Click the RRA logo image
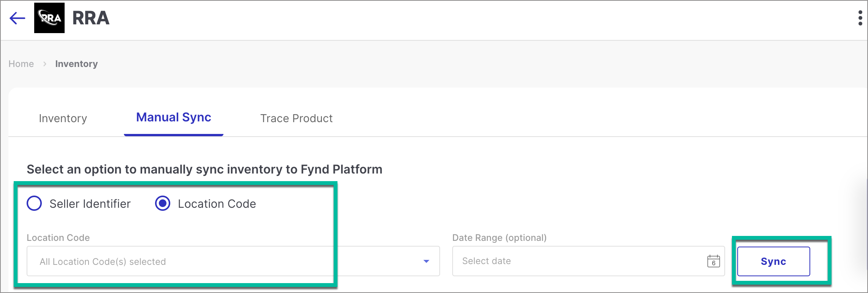 tap(49, 18)
